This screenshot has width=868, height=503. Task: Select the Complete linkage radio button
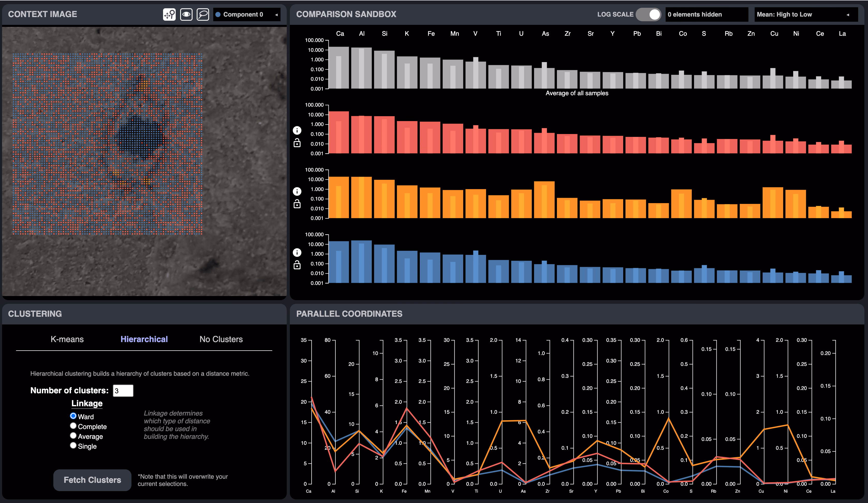73,426
